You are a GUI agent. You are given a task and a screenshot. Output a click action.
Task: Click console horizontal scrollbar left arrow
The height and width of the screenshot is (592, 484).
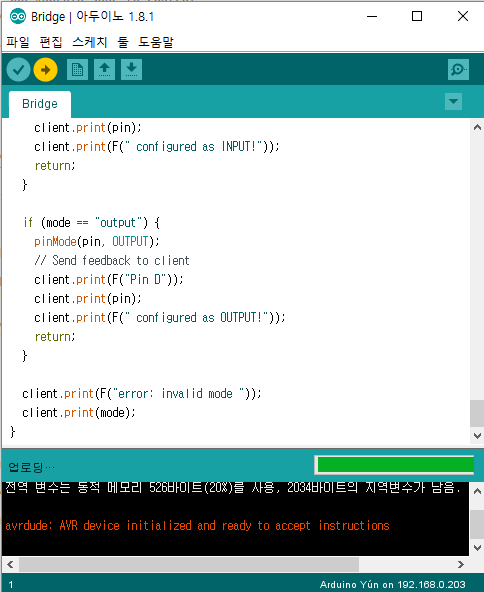point(10,564)
